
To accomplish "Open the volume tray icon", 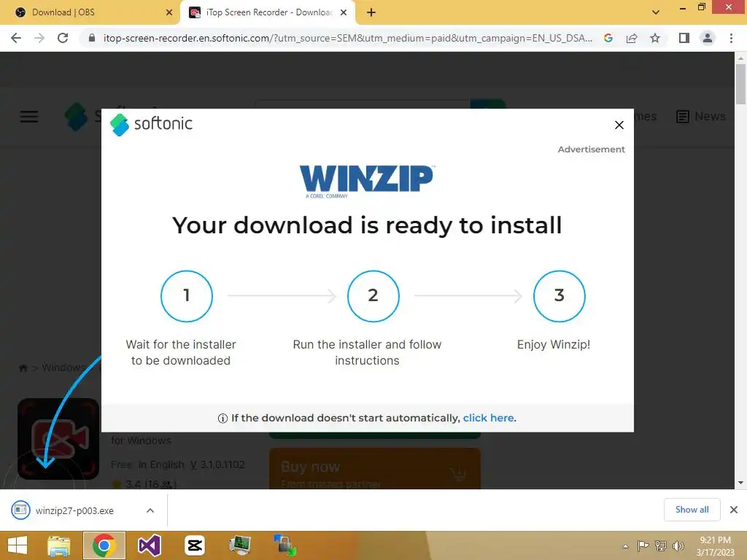I will pos(678,546).
